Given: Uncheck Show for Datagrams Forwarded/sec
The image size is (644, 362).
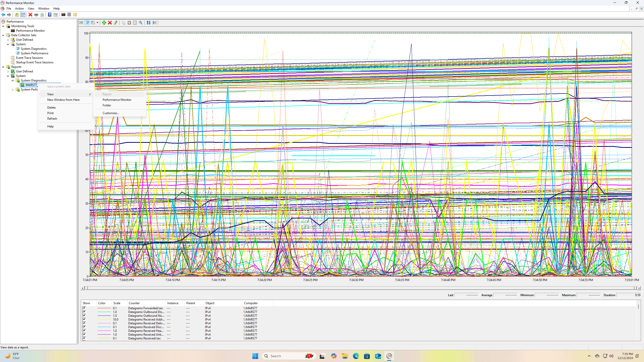Looking at the screenshot, I should (x=84, y=308).
